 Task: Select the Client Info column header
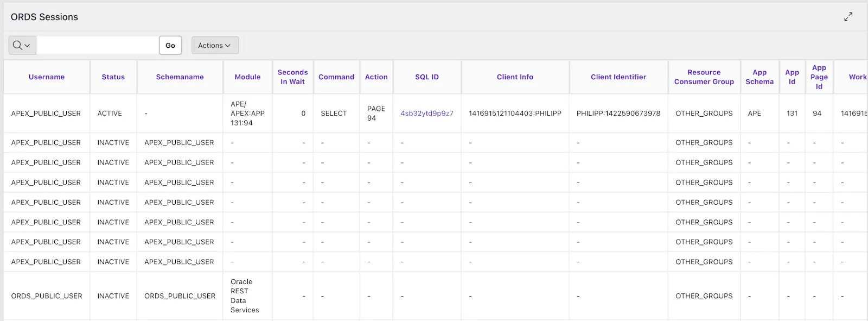click(515, 77)
